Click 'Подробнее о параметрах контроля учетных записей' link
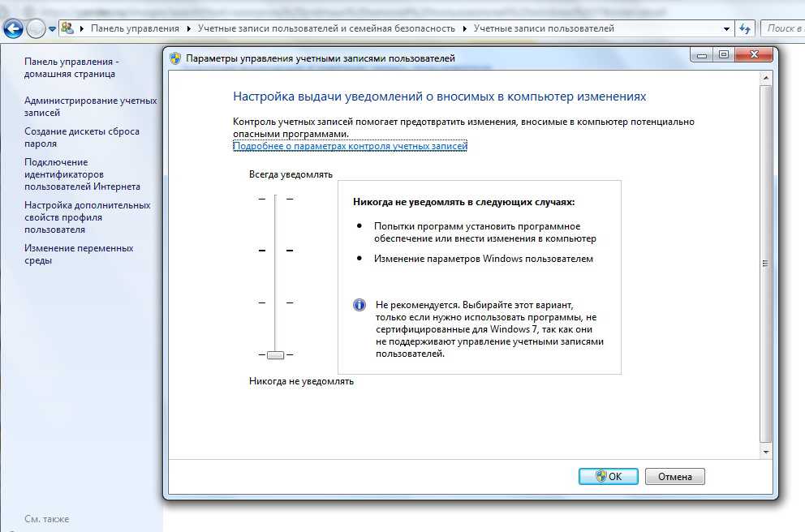 click(x=350, y=146)
